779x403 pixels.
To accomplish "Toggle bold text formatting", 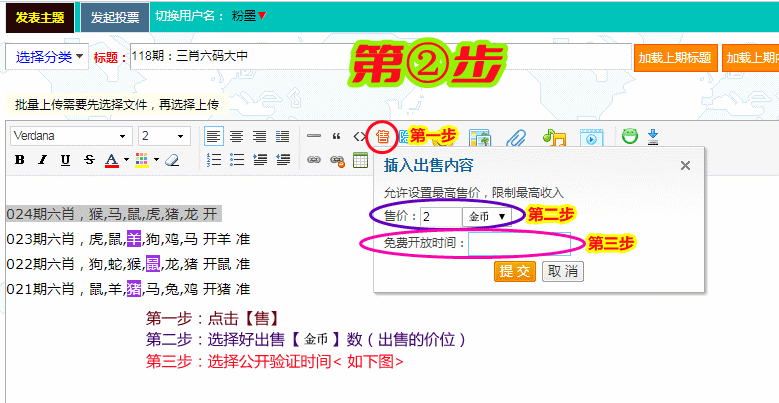I will 20,160.
